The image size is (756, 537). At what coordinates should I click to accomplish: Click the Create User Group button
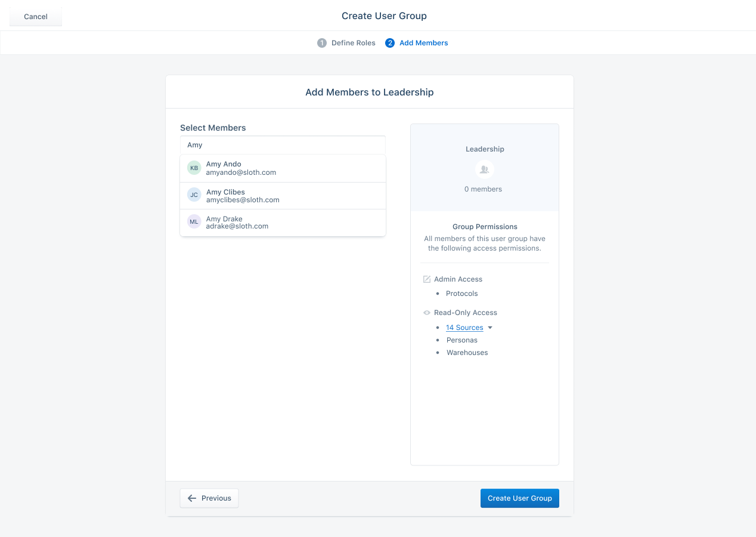pyautogui.click(x=520, y=498)
